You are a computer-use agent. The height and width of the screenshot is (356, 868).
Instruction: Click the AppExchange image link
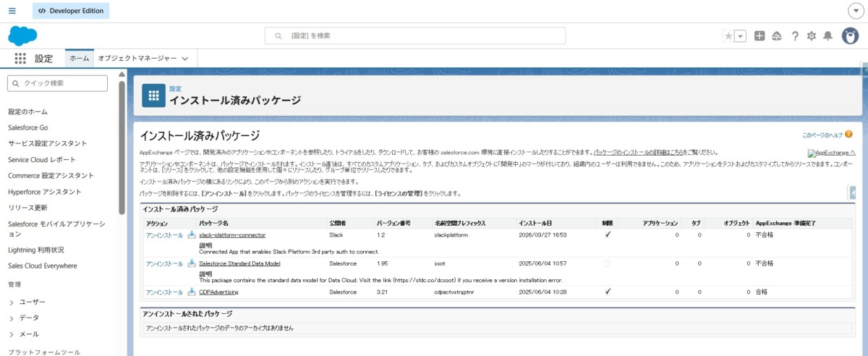coord(832,153)
